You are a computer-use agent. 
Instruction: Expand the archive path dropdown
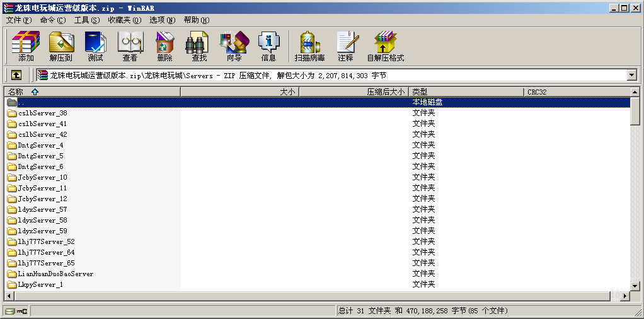click(x=631, y=75)
